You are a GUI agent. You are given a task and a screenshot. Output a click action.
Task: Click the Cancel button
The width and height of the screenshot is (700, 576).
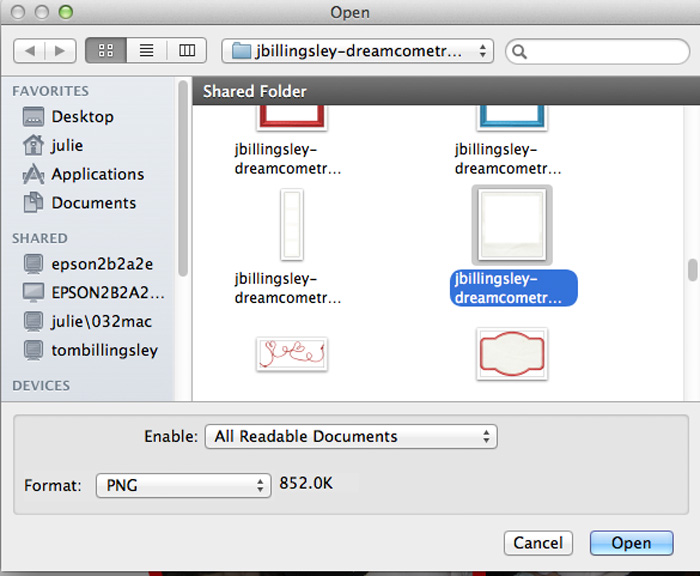click(538, 543)
